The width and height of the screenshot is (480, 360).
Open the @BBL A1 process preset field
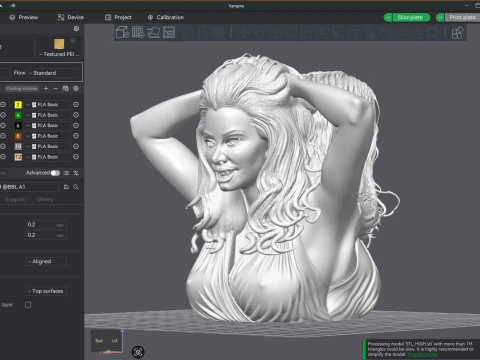30,187
